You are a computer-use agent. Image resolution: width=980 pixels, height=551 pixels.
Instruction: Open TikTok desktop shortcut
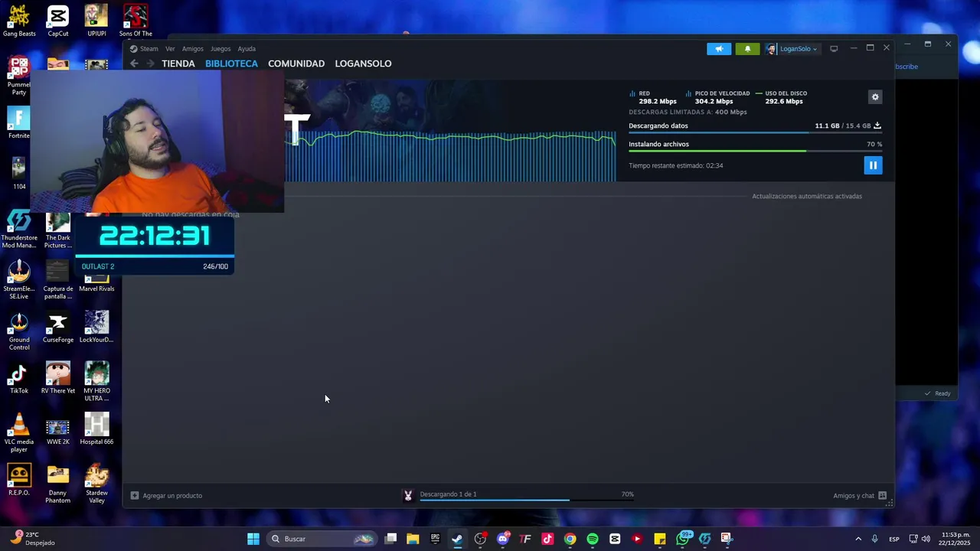click(x=19, y=377)
